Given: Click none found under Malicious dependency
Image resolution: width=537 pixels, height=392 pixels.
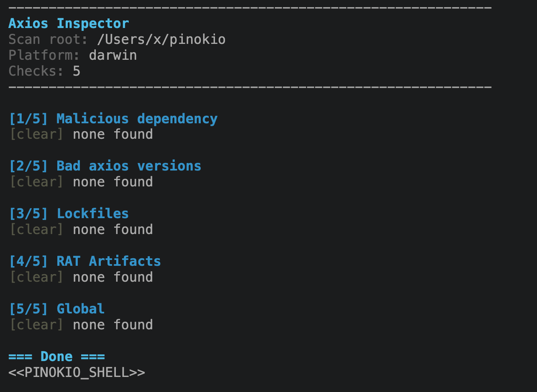Looking at the screenshot, I should pyautogui.click(x=113, y=135).
